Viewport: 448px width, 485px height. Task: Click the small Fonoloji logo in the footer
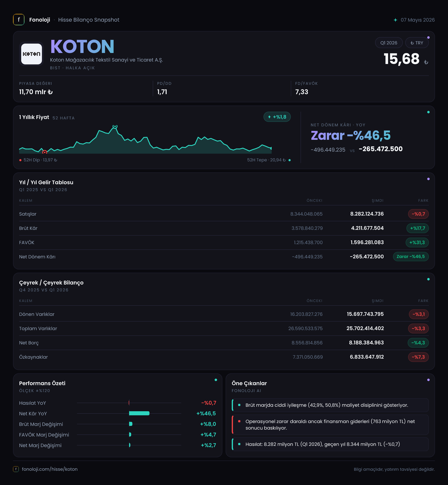[x=16, y=469]
